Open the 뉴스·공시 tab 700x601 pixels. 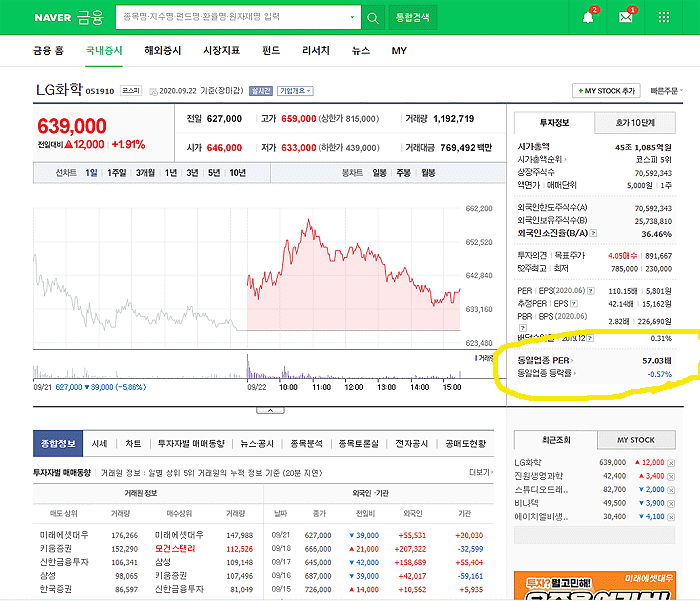click(257, 444)
